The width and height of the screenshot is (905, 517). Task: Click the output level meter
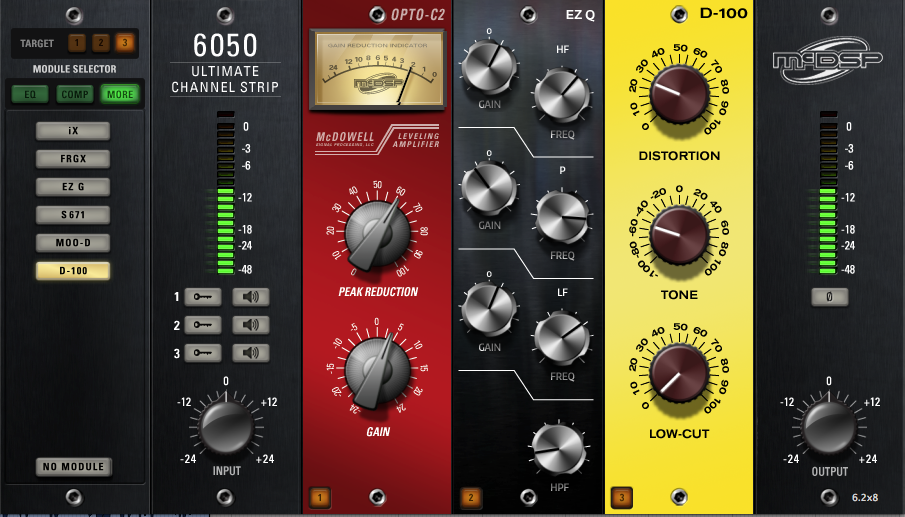(828, 193)
